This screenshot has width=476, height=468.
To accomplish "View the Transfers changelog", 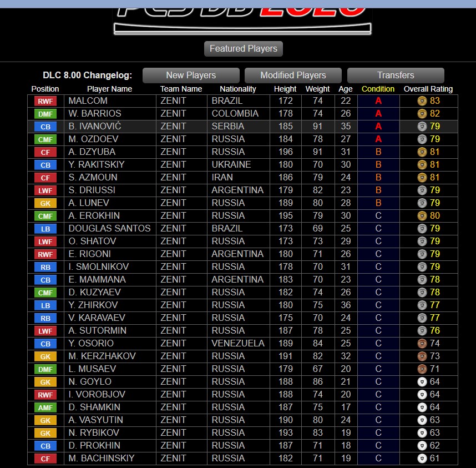I will [396, 76].
